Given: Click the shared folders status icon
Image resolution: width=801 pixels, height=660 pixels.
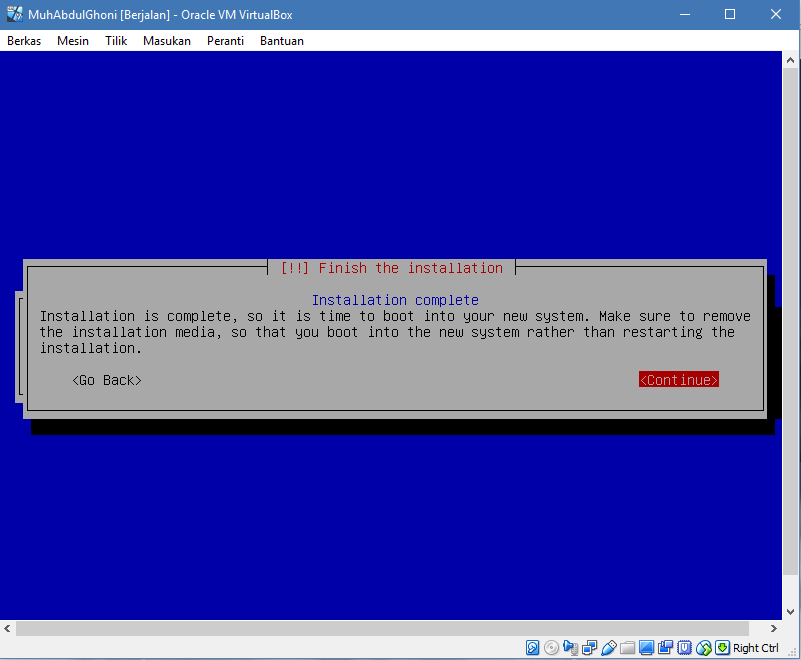Looking at the screenshot, I should pyautogui.click(x=627, y=648).
